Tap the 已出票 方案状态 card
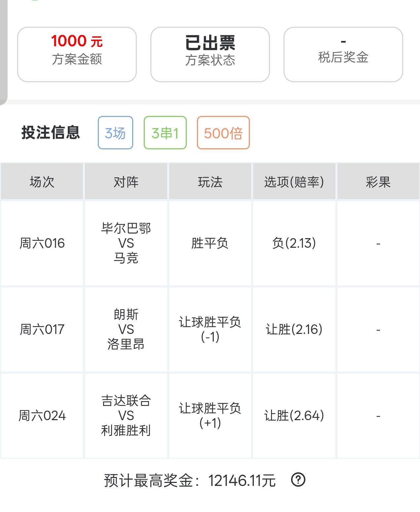The height and width of the screenshot is (512, 420). point(210,55)
